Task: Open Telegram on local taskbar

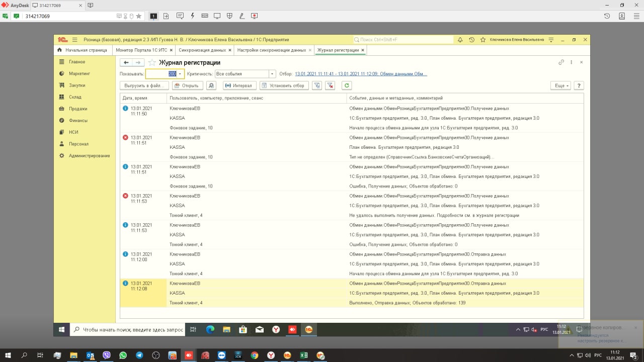Action: 139,355
